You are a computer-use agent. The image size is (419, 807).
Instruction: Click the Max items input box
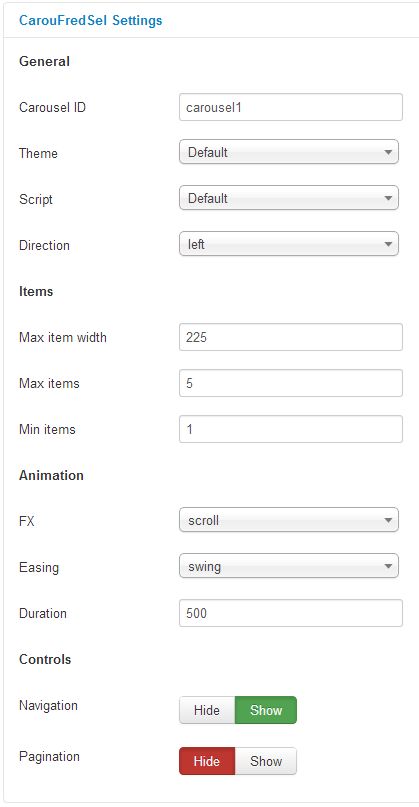[x=291, y=383]
